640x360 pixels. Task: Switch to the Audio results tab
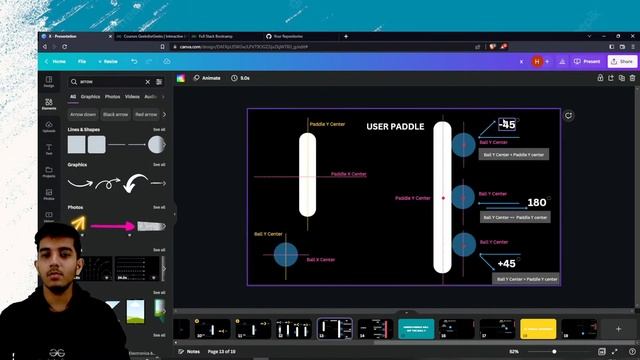click(x=151, y=97)
